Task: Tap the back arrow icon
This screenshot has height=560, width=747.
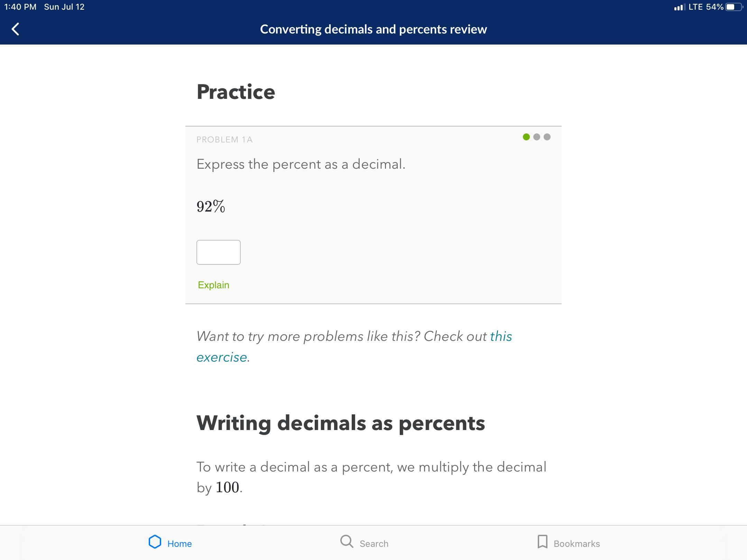Action: [x=16, y=29]
